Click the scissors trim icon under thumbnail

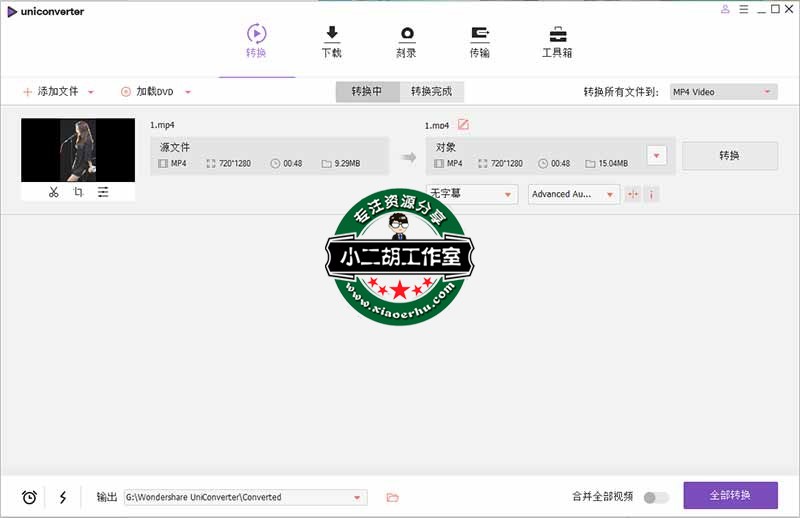[x=53, y=192]
